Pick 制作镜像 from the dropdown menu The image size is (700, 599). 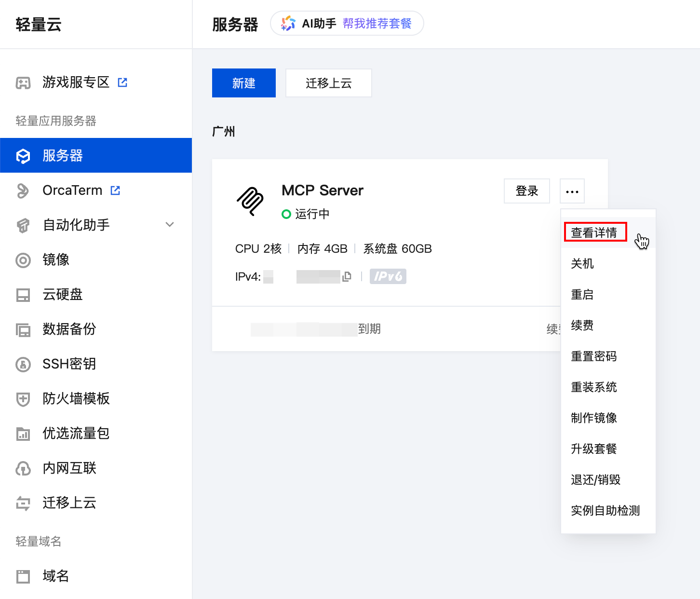608,418
